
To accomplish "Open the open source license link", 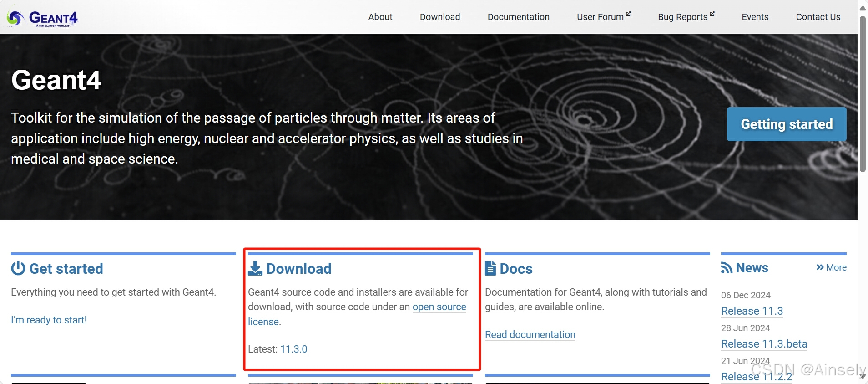I will (x=439, y=307).
